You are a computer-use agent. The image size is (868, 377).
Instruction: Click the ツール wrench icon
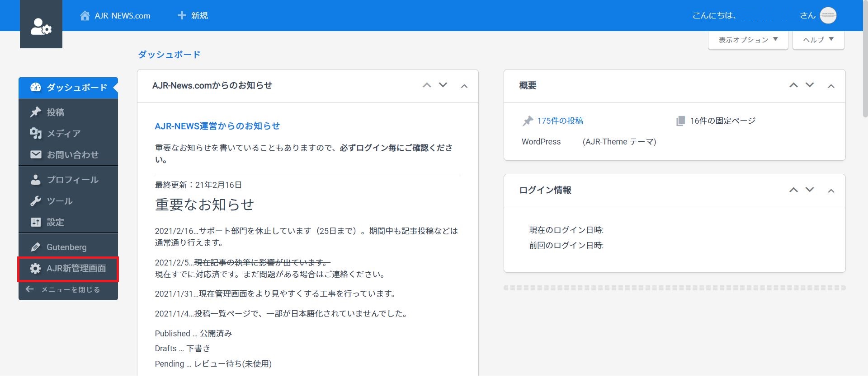[x=36, y=201]
